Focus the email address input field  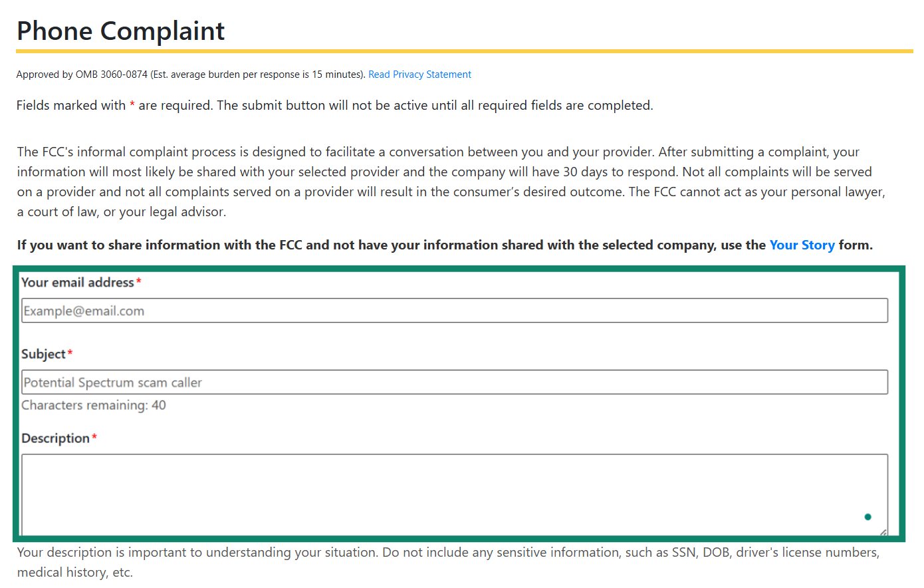pos(454,311)
